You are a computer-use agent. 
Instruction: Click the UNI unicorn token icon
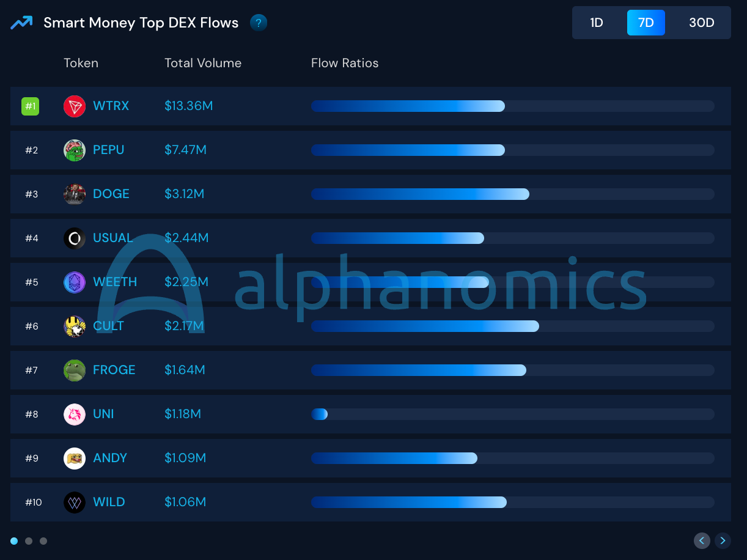(75, 414)
